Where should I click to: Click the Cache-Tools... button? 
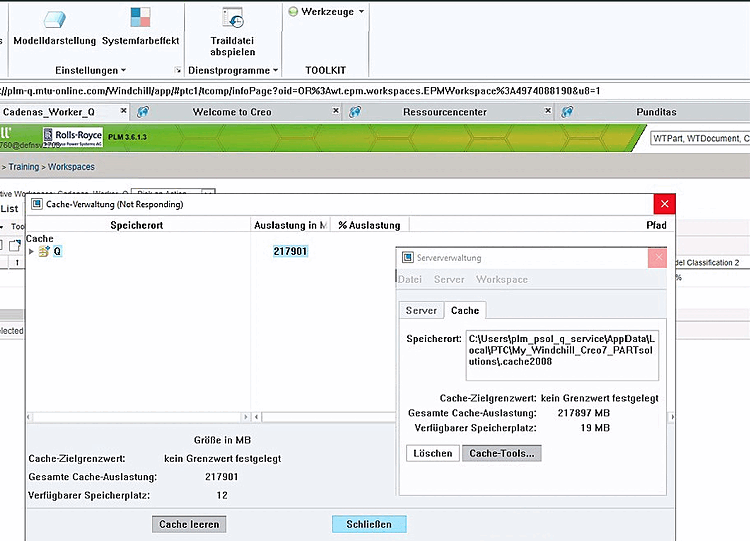coord(502,453)
